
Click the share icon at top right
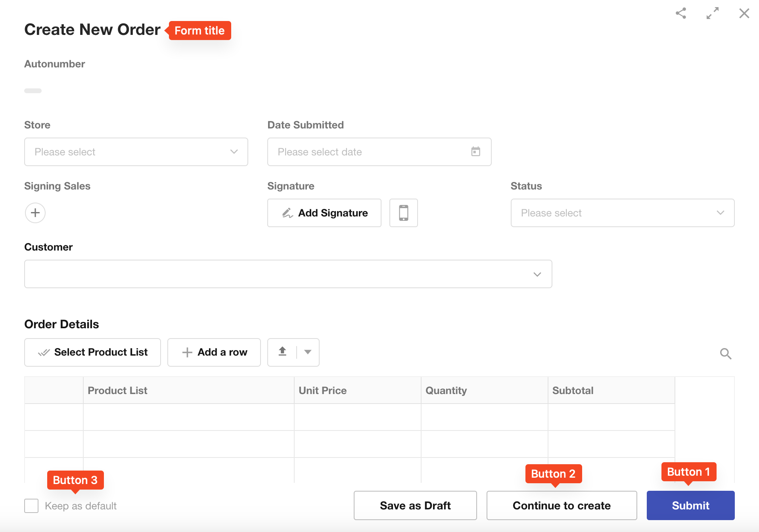681,13
